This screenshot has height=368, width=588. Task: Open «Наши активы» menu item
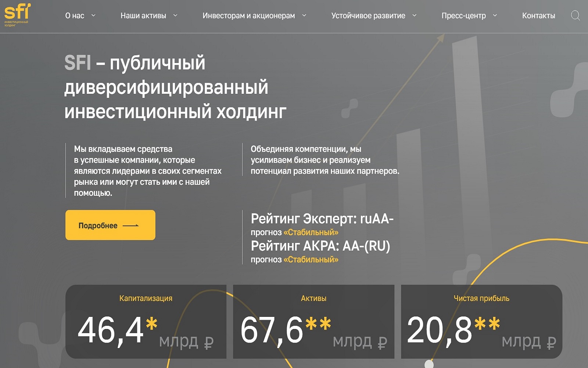click(x=143, y=15)
